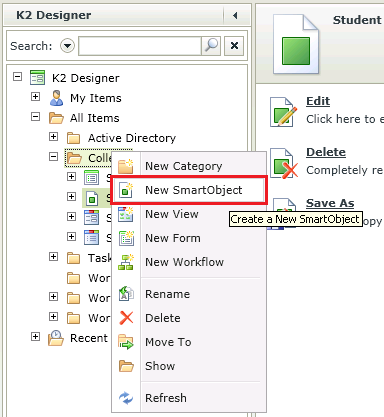384x417 pixels.
Task: Click the Show folder menu icon
Action: (x=126, y=366)
